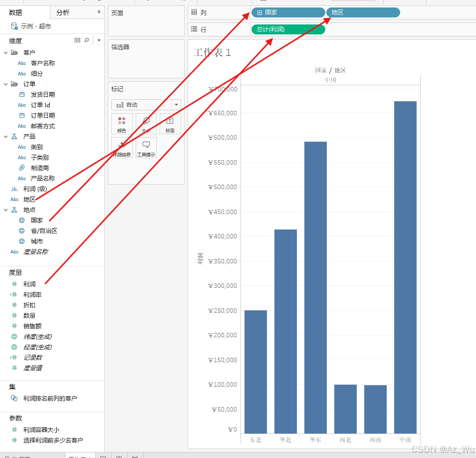
Task: Select the 城市 geographic field
Action: 37,241
